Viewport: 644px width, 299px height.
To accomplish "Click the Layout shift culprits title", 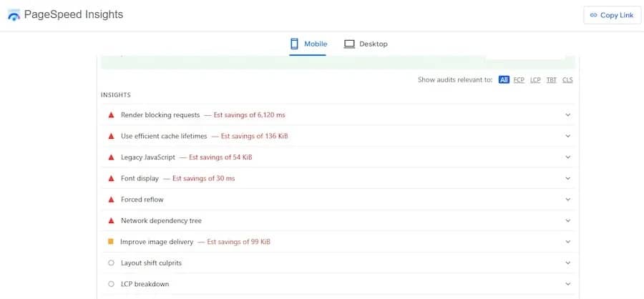I will coord(151,263).
